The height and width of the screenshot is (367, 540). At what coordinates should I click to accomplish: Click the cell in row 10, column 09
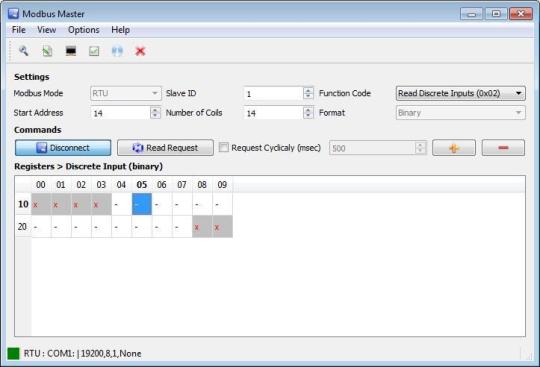pos(222,204)
